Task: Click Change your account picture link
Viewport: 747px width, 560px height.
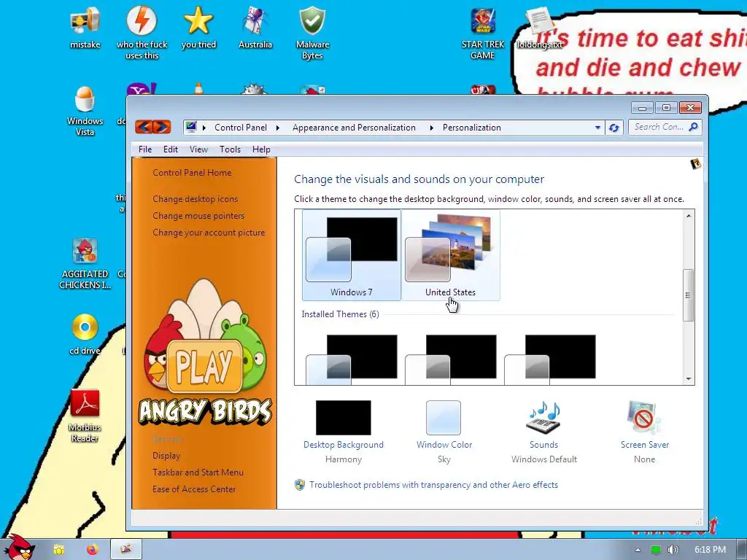Action: pyautogui.click(x=209, y=233)
